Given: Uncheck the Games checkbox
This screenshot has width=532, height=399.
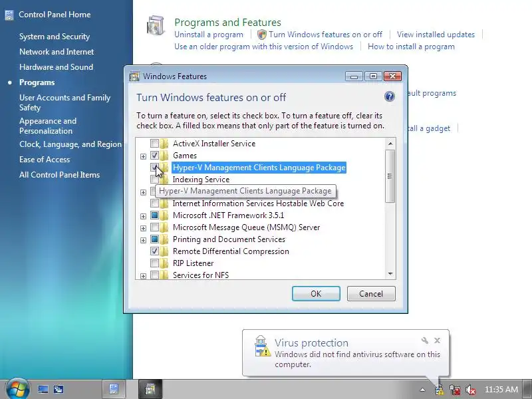Looking at the screenshot, I should [x=154, y=156].
